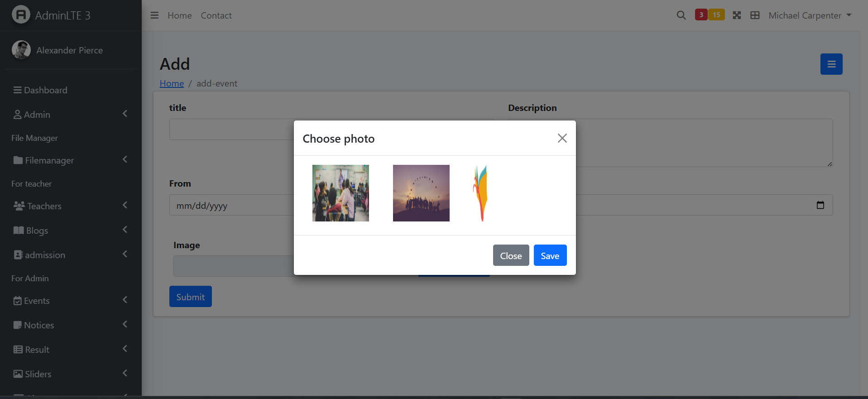This screenshot has height=399, width=868.
Task: Select the colorful feather logo photo
Action: coord(480,193)
